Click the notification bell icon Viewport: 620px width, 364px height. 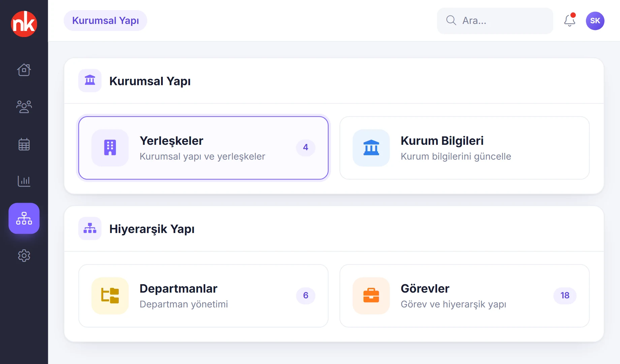pos(569,21)
